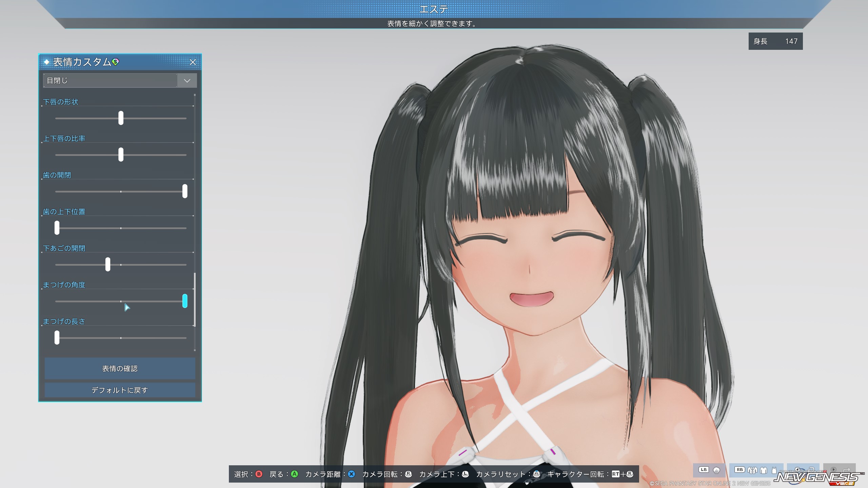Viewport: 868px width, 488px height.
Task: Close the 表情カスタム panel
Action: pos(193,62)
